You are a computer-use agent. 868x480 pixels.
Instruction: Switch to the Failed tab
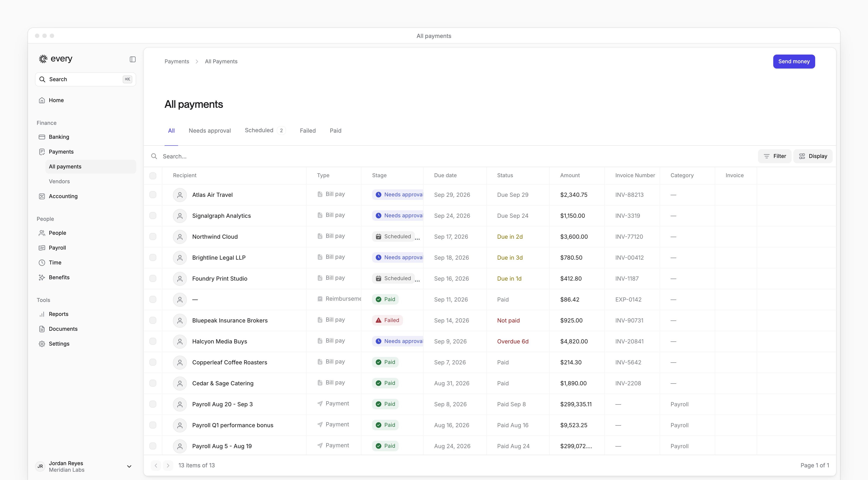click(308, 131)
